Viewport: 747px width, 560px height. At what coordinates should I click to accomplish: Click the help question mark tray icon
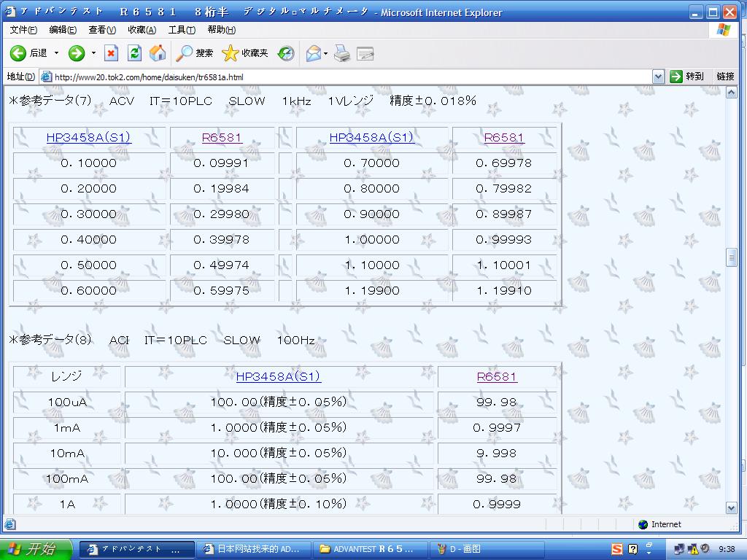tap(632, 549)
